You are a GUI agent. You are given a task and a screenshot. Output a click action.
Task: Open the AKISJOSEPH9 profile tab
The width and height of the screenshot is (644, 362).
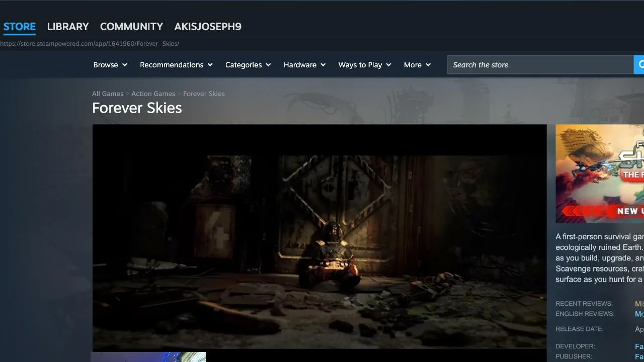pos(208,27)
